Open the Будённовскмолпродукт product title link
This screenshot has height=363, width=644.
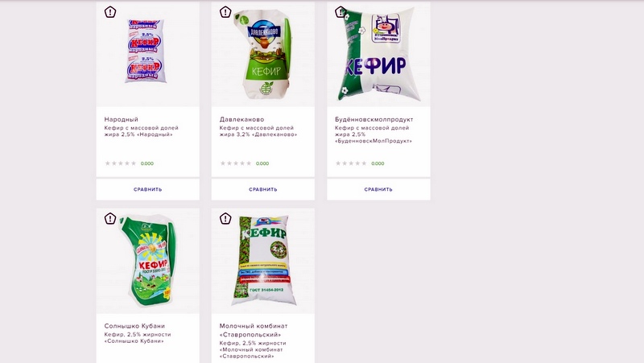[374, 119]
